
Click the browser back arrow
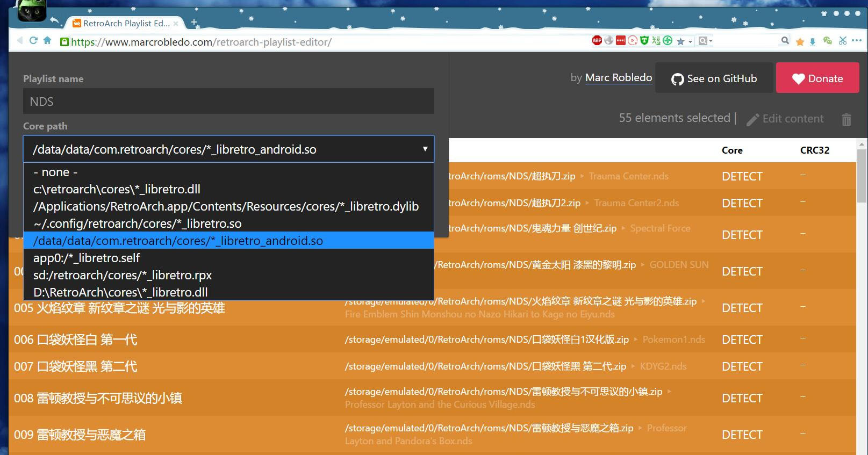20,40
